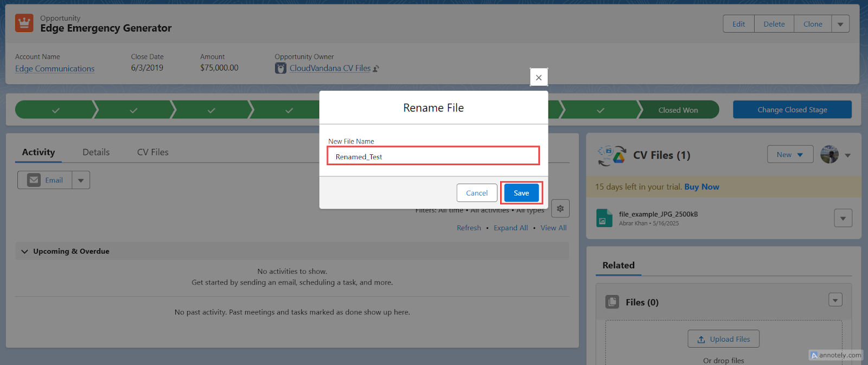The height and width of the screenshot is (365, 868).
Task: Select the Closed Won stage in path
Action: coord(678,110)
